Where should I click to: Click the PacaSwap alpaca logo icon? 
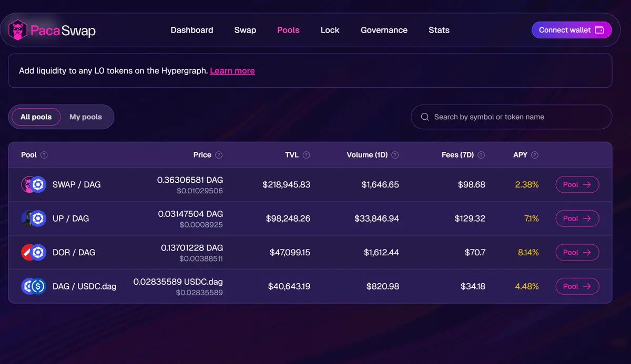click(x=18, y=30)
